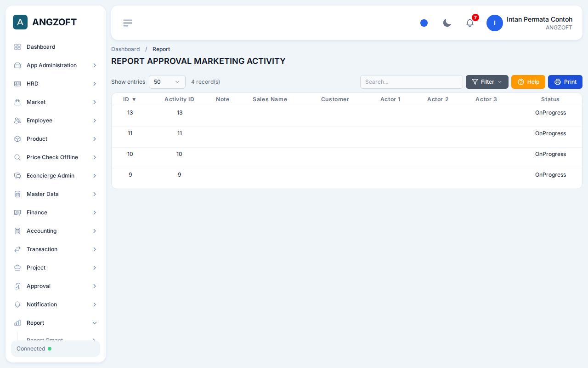The height and width of the screenshot is (368, 588).
Task: Click the Accounting calculator icon
Action: click(x=17, y=231)
